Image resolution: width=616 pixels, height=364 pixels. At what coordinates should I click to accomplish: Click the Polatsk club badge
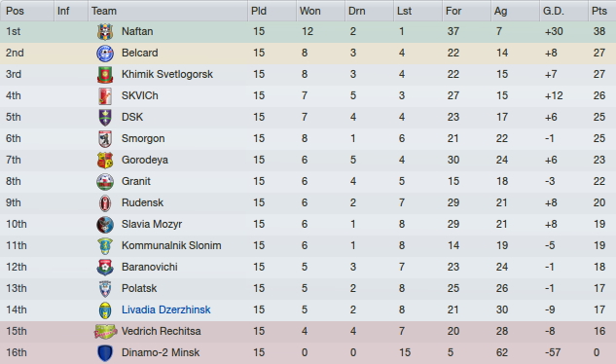tap(105, 288)
